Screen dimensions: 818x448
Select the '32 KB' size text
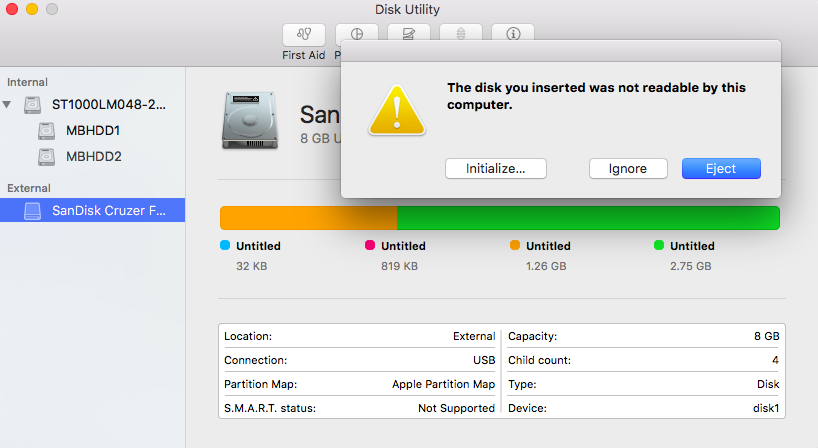251,267
